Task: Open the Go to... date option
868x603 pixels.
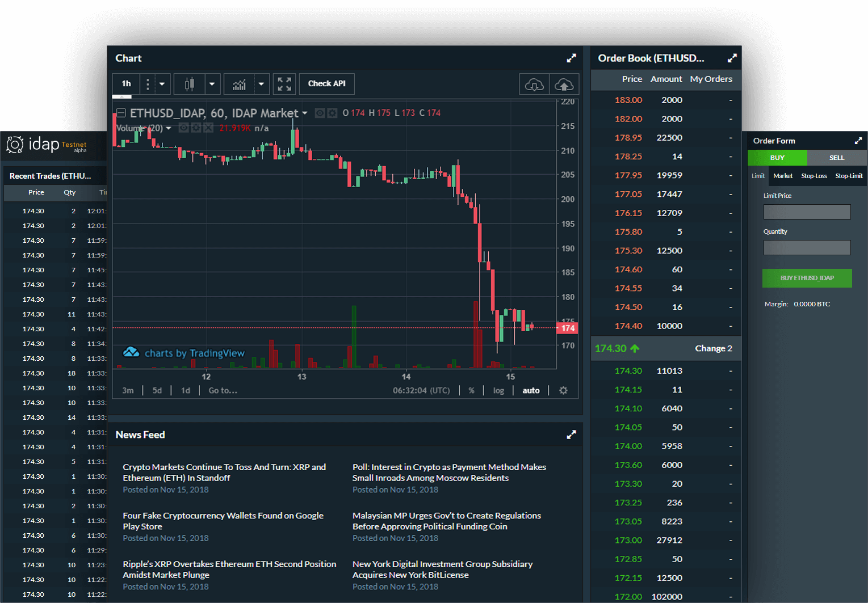Action: point(223,390)
